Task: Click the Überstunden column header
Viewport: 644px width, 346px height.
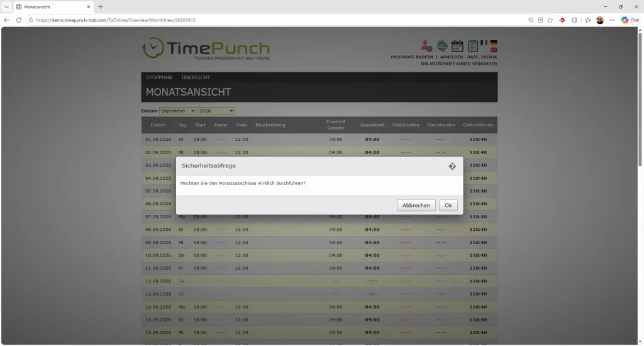Action: [441, 125]
